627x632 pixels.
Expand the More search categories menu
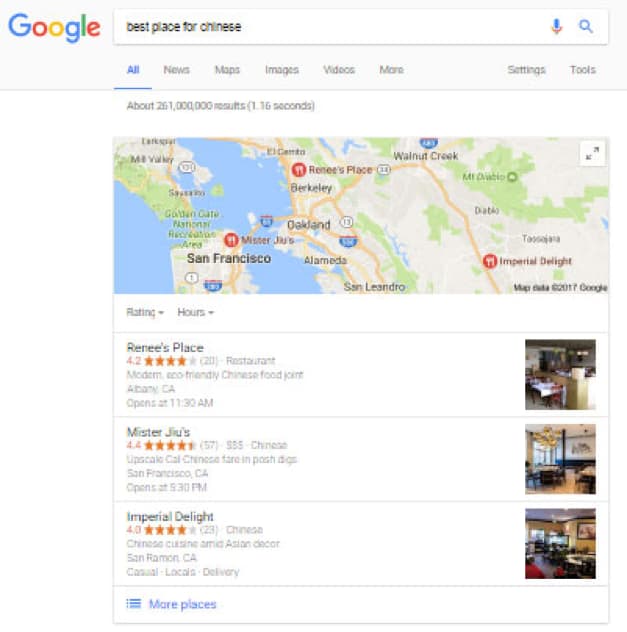[391, 70]
